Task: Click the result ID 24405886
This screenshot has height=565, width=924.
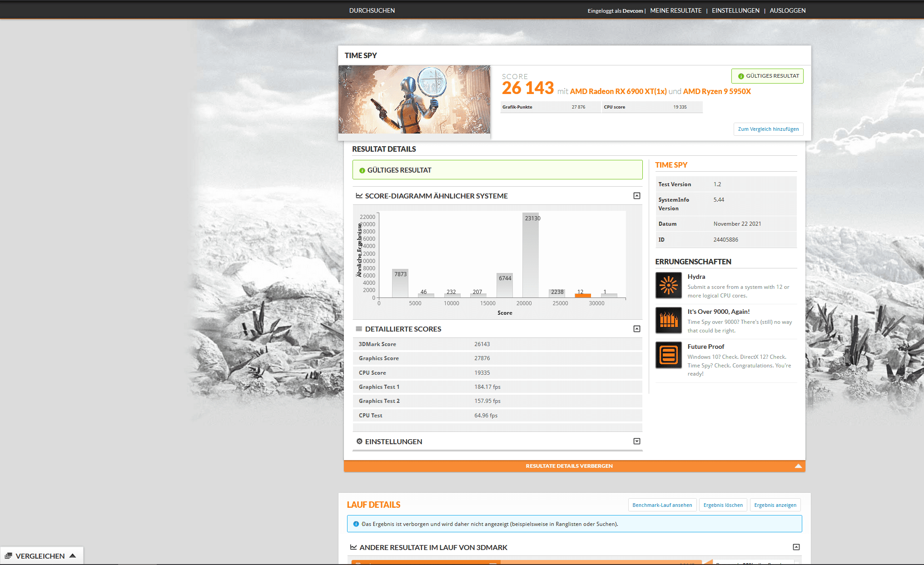Action: tap(725, 240)
